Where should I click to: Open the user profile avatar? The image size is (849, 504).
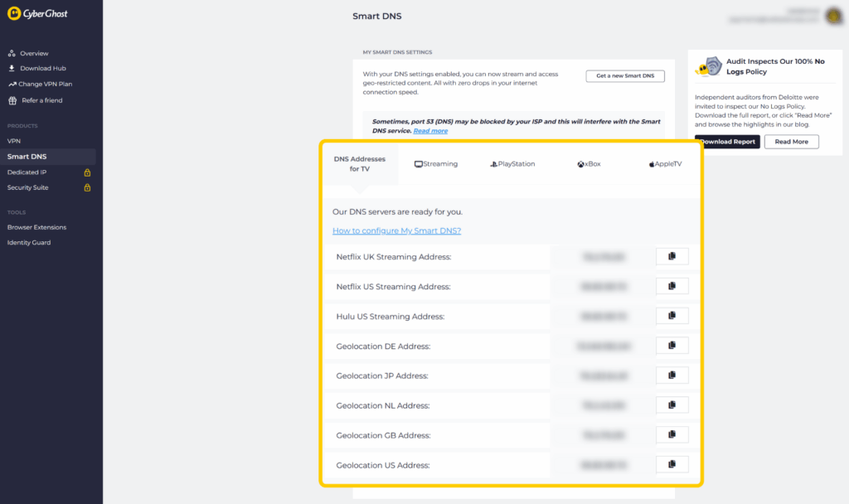[x=833, y=16]
